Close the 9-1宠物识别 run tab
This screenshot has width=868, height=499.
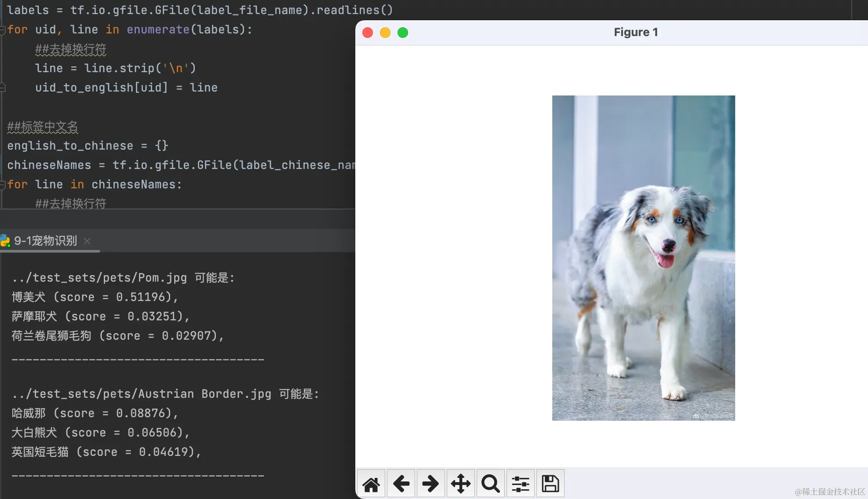(87, 241)
